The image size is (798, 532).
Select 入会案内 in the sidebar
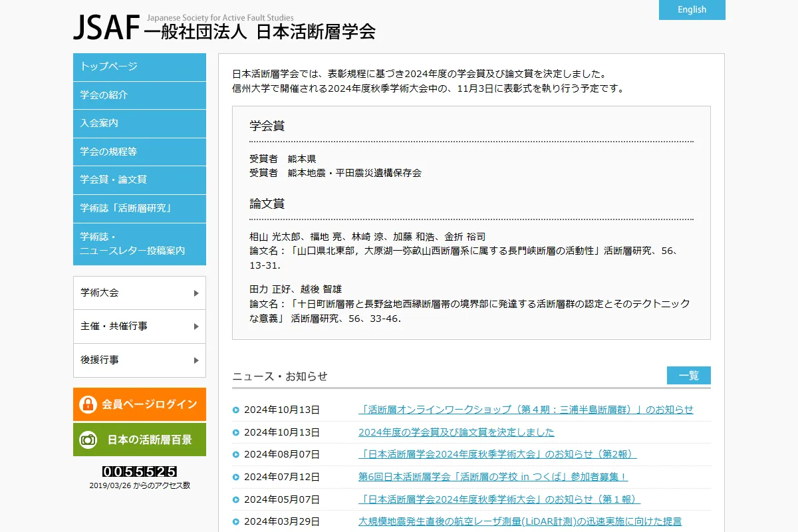click(140, 123)
